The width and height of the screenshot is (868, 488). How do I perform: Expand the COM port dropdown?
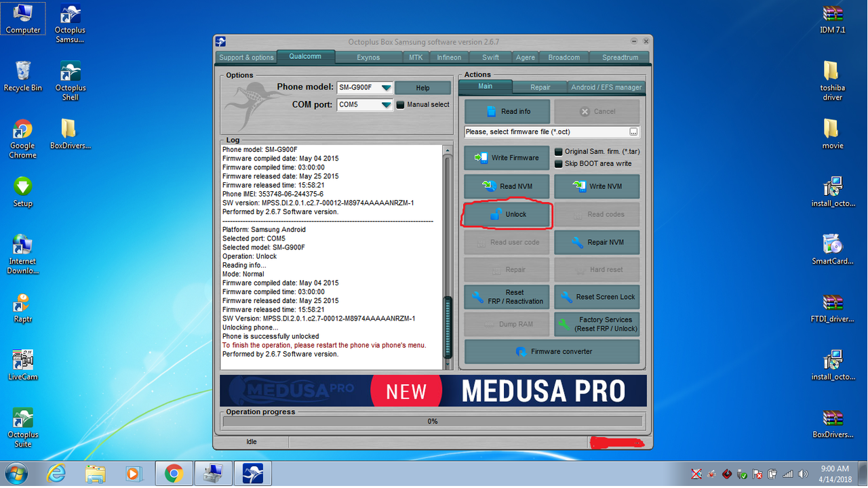coord(386,105)
